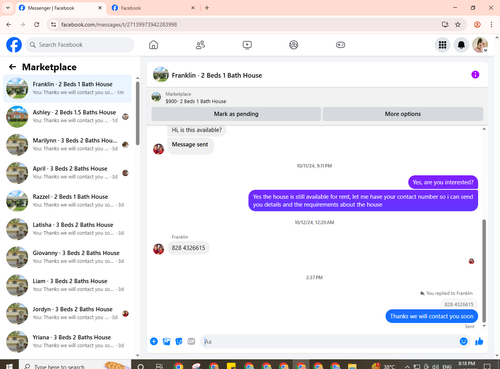Open more actions plus icon in composer
The width and height of the screenshot is (500, 369).
154,341
